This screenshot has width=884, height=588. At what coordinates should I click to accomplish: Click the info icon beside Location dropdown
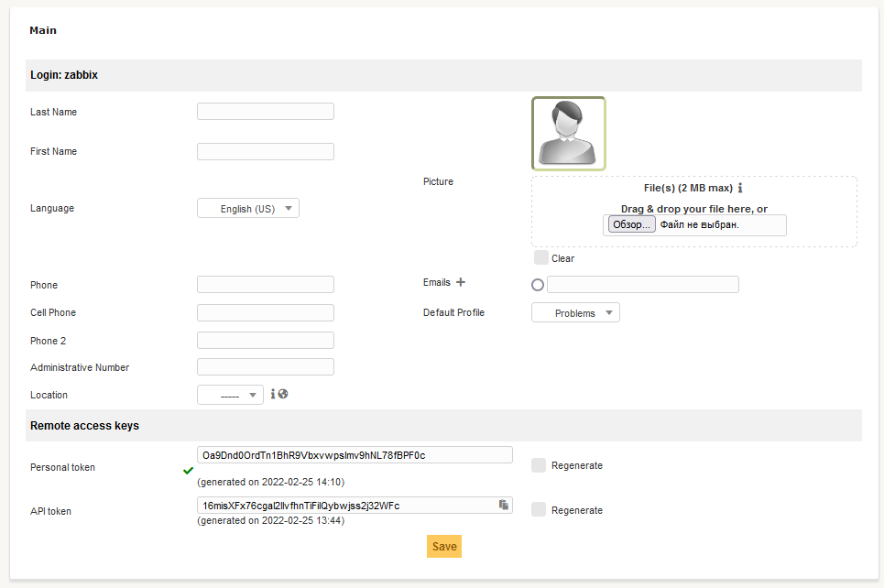[x=272, y=394]
